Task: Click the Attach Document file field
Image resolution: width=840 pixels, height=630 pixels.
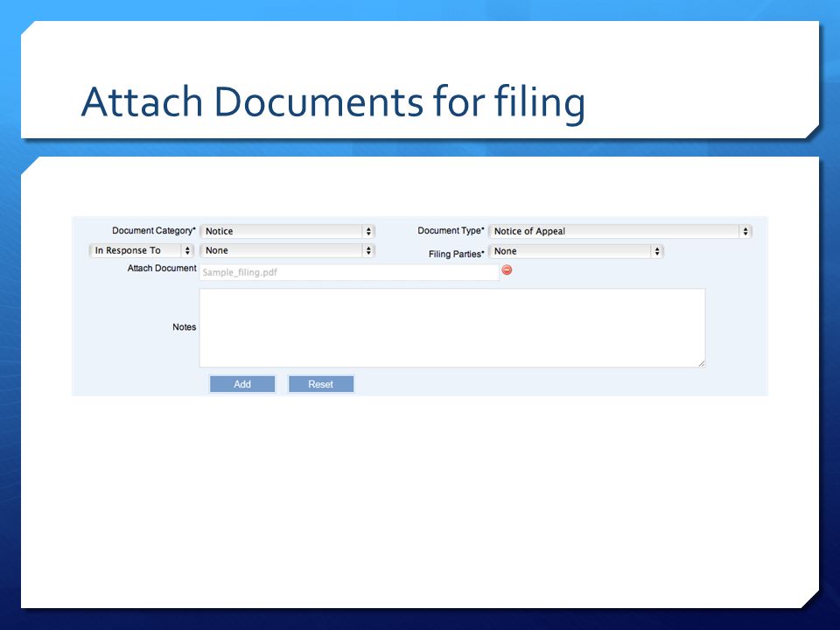Action: click(349, 272)
